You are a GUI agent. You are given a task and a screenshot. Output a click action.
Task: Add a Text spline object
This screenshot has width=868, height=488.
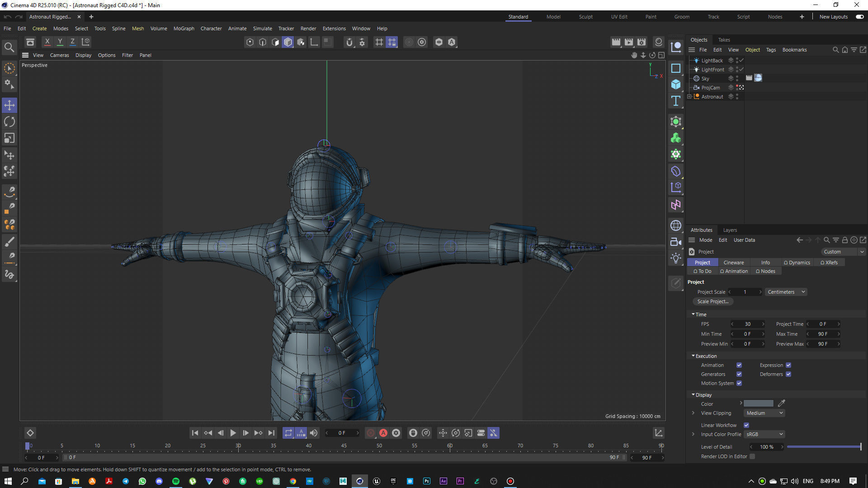[676, 101]
